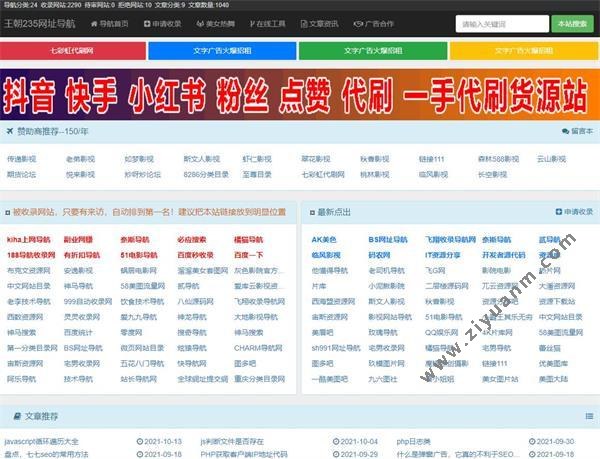Click the 王朝235网址导航 site title

tap(40, 24)
